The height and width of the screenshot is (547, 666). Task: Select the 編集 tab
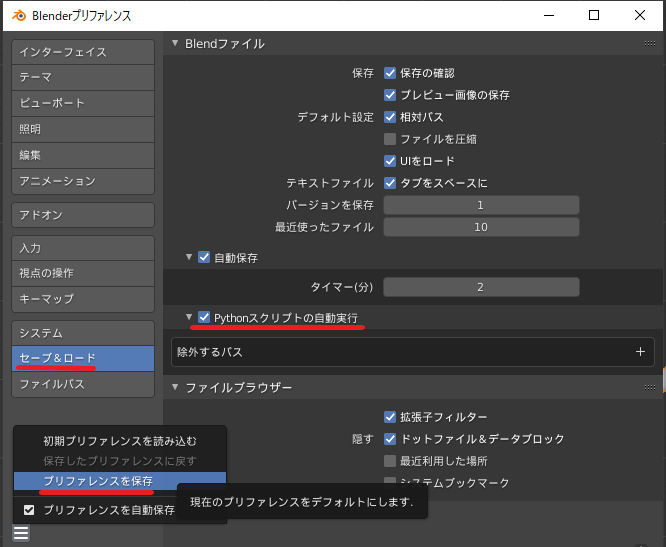point(83,155)
